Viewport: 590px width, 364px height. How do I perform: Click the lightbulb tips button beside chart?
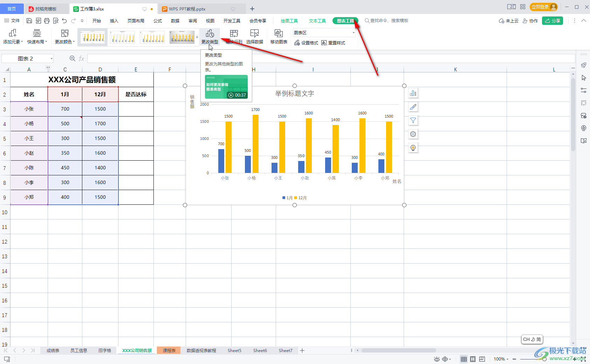click(x=413, y=148)
